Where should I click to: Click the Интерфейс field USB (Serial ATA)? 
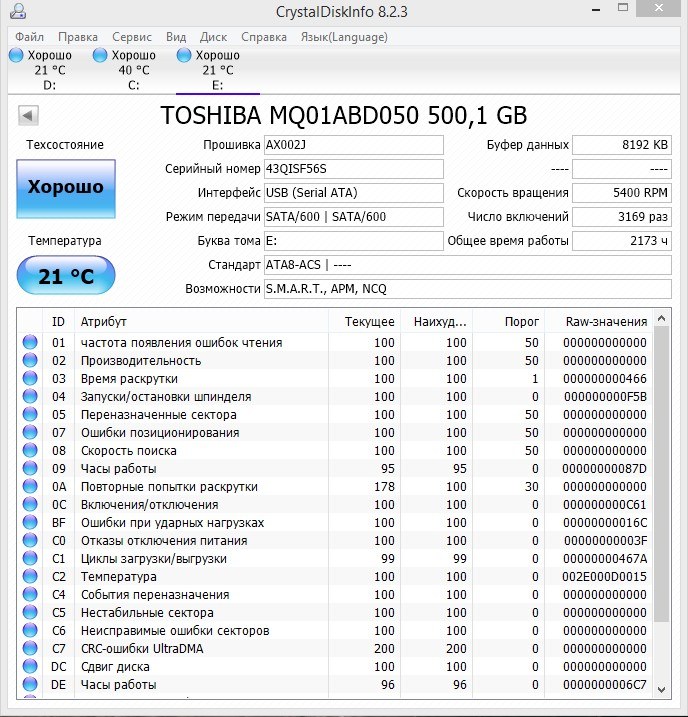354,193
